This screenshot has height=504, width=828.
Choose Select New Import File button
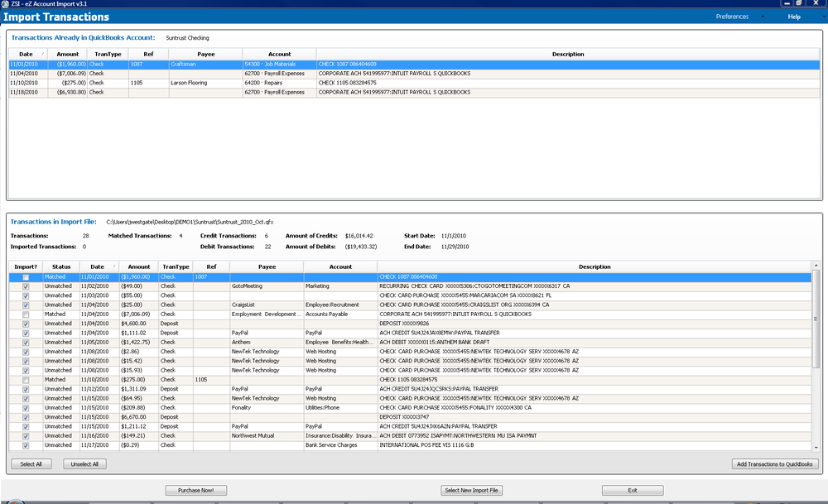(x=471, y=490)
